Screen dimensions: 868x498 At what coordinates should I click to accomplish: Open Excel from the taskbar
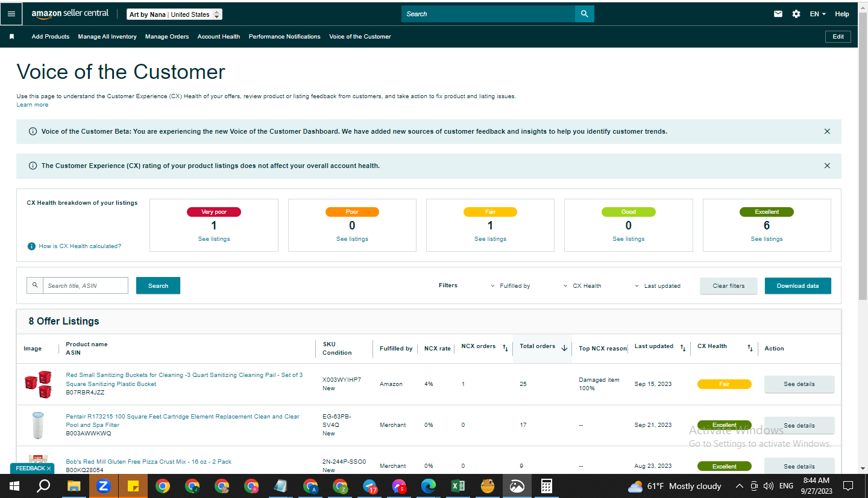458,486
